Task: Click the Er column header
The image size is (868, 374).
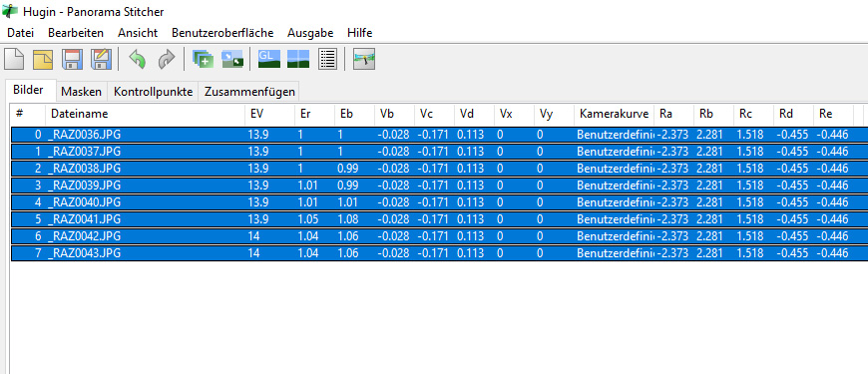Action: (314, 114)
